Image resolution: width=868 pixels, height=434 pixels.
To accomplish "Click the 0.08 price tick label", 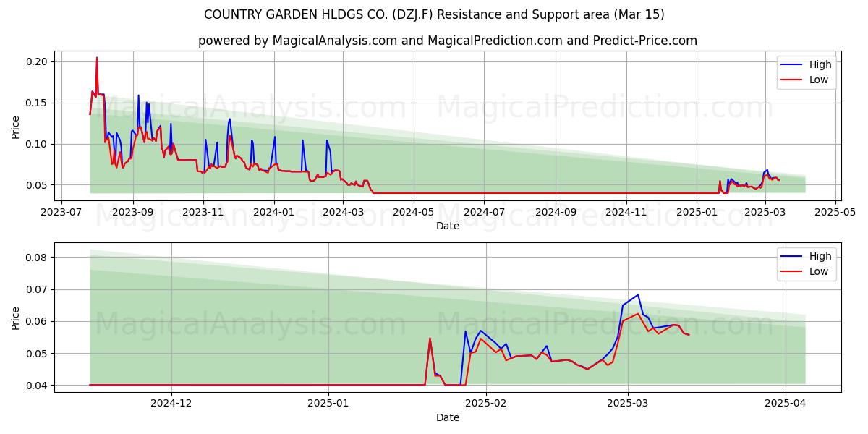I will pos(38,258).
